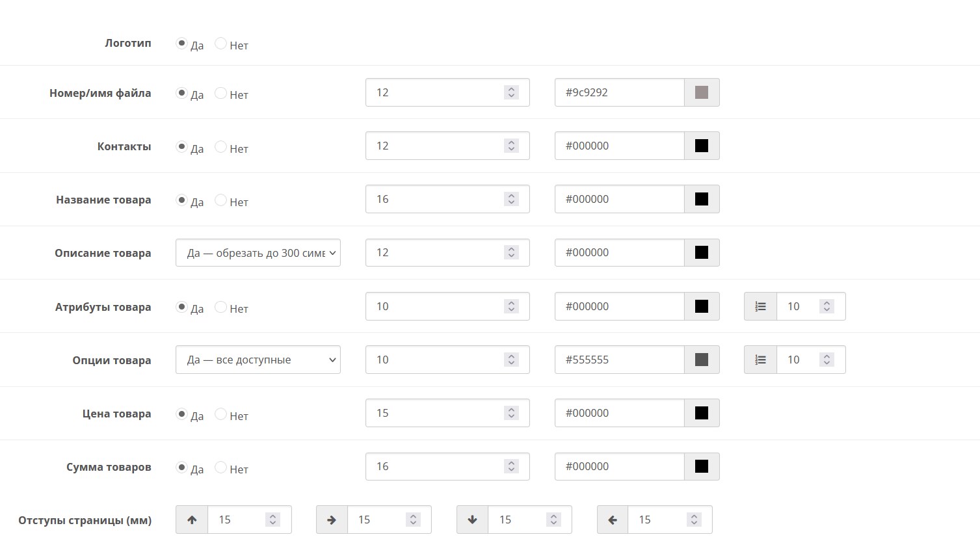
Task: Select Нет for Контакты
Action: pos(221,147)
